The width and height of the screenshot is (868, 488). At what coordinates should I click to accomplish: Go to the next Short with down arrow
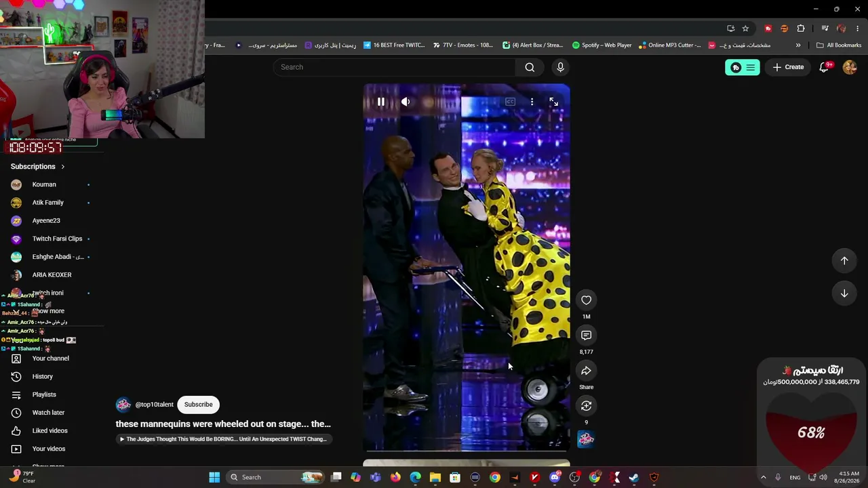(x=844, y=293)
